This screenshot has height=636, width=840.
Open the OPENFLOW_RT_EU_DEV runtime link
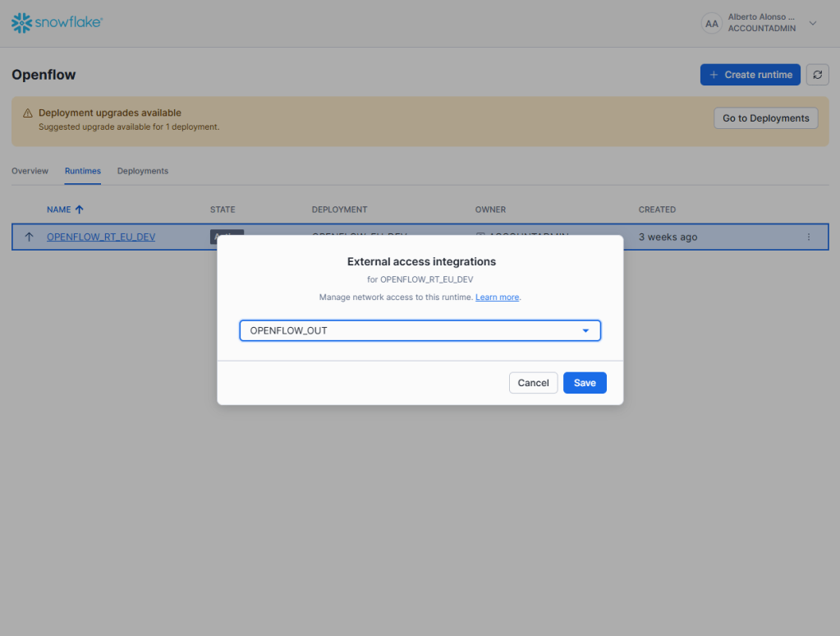[x=101, y=237]
